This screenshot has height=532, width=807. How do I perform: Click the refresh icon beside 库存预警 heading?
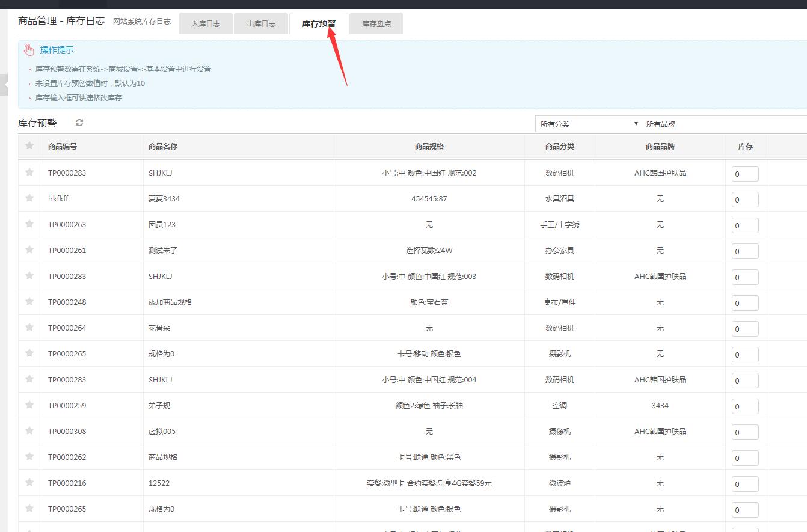[x=79, y=123]
